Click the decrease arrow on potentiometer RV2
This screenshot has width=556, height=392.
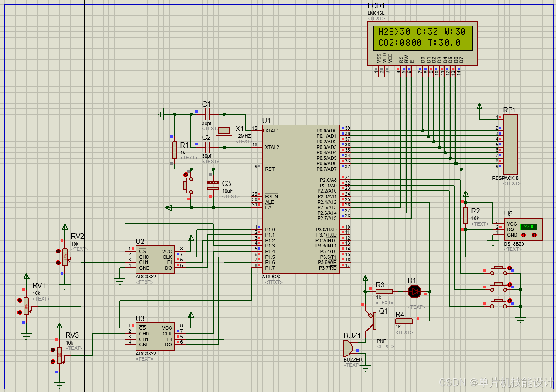(x=58, y=263)
